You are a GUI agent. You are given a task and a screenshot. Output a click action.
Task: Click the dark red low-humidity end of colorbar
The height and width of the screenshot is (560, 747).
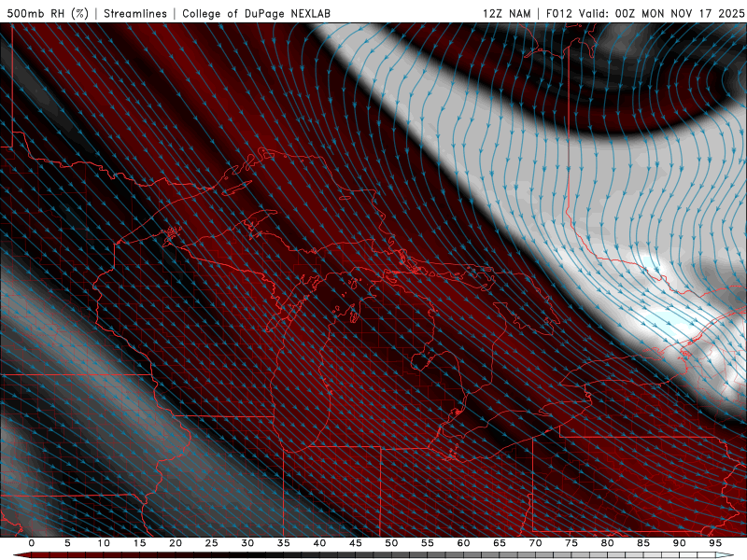point(21,555)
